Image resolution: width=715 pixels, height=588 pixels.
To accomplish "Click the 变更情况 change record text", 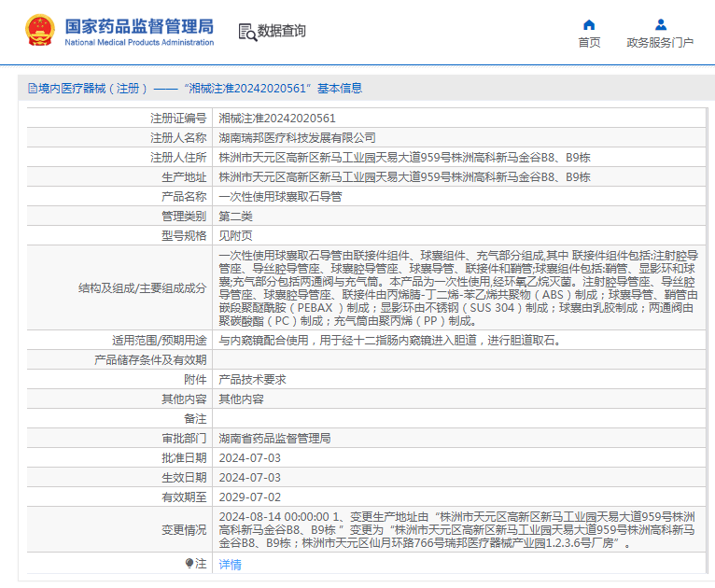I will pos(456,530).
